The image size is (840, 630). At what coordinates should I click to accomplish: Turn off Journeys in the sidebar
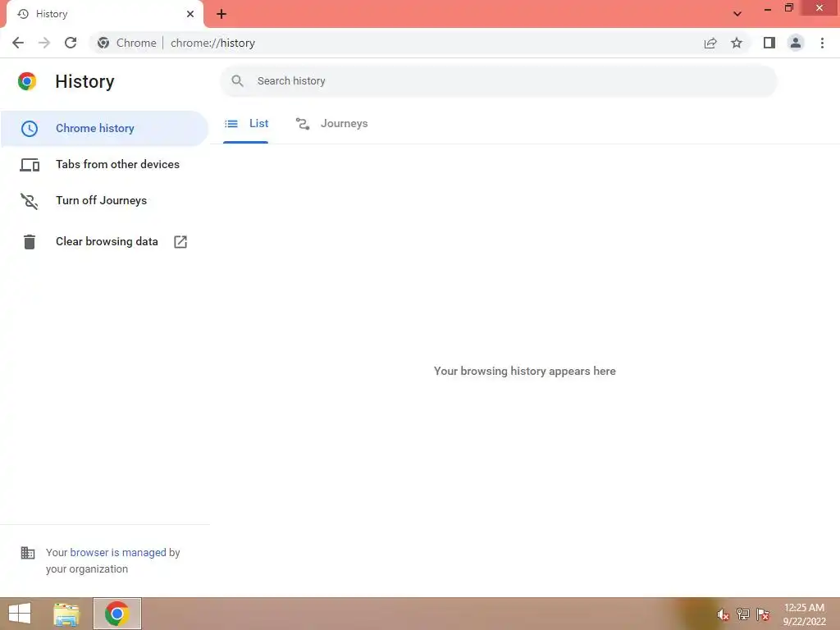(x=104, y=200)
